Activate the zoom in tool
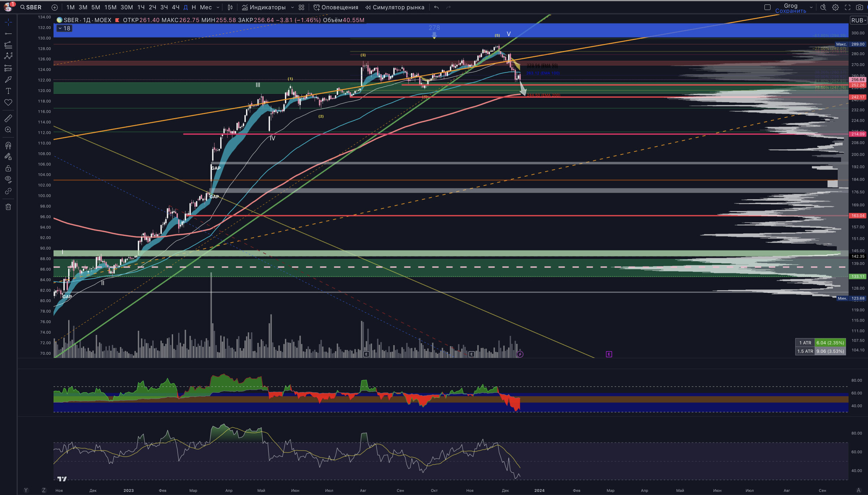The height and width of the screenshot is (495, 868). [x=8, y=130]
